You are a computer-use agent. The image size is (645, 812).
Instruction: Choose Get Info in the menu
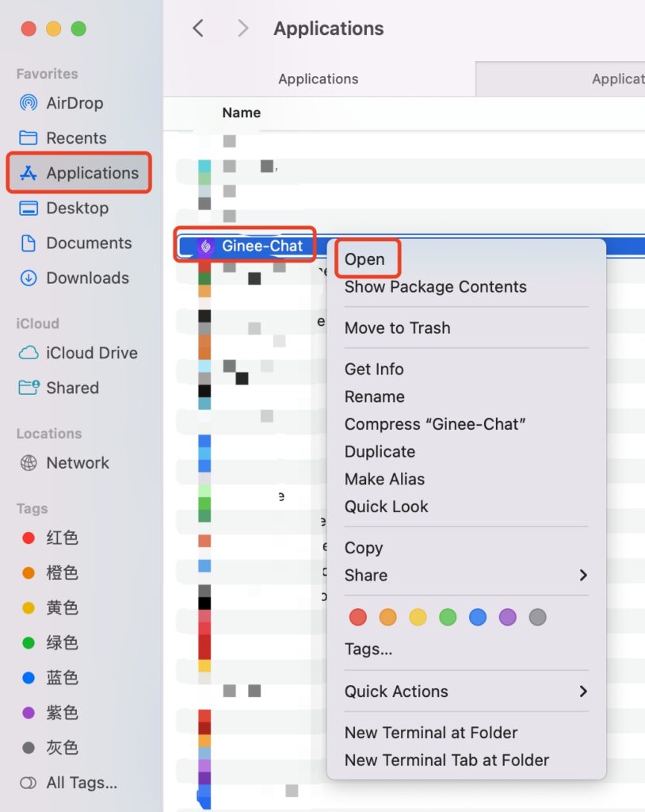point(374,370)
